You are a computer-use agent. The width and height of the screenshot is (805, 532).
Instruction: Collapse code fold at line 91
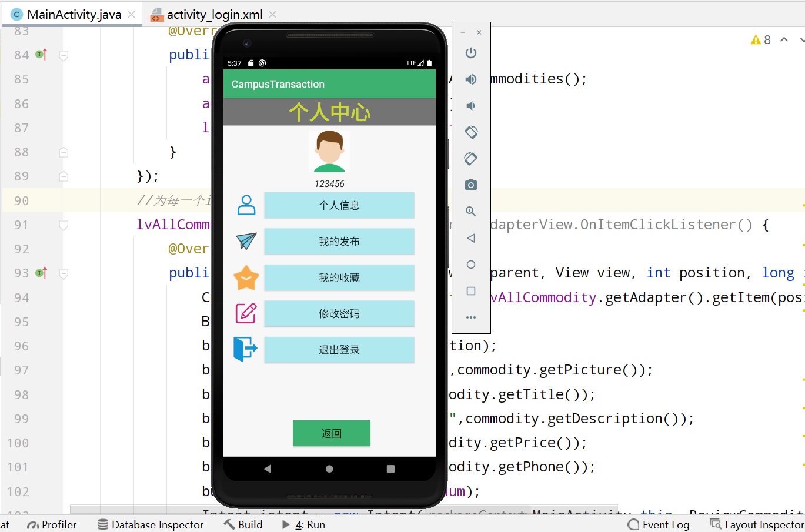[x=64, y=225]
